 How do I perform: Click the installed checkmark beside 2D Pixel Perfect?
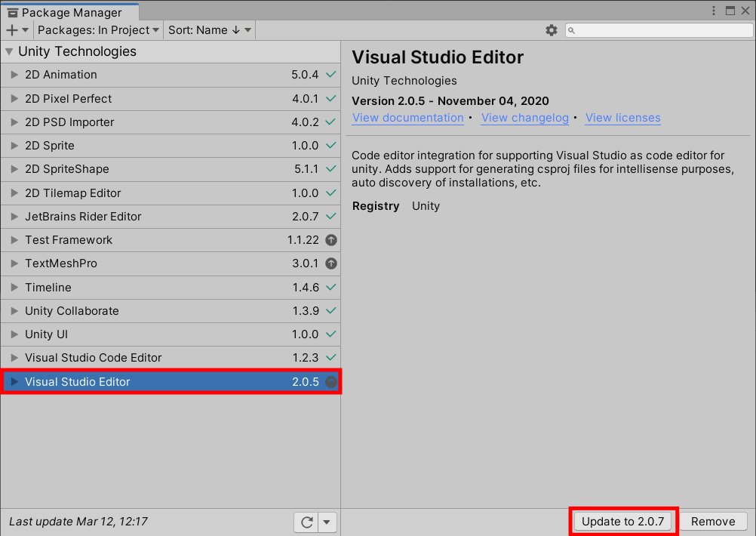pos(330,98)
